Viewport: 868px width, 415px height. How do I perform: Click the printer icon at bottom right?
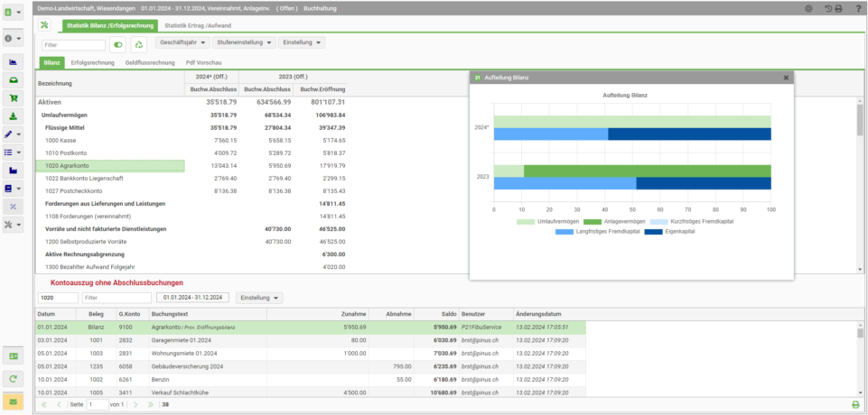pyautogui.click(x=856, y=404)
